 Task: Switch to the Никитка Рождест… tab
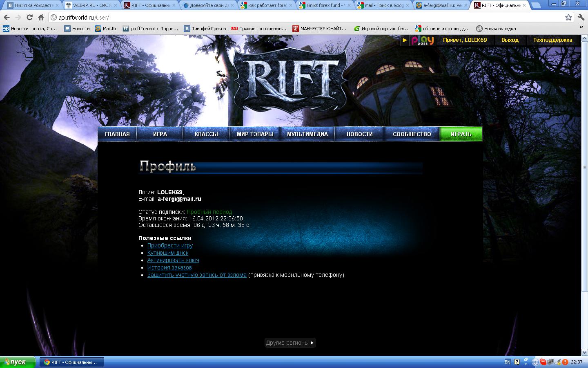click(31, 5)
